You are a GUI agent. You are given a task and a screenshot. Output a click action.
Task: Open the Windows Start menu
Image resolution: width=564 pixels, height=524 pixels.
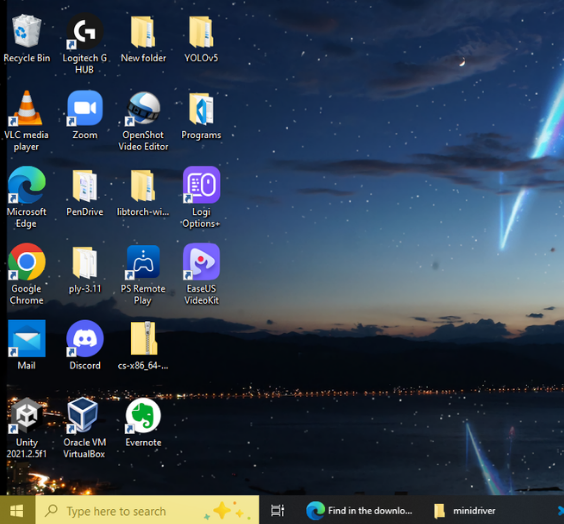point(17,510)
